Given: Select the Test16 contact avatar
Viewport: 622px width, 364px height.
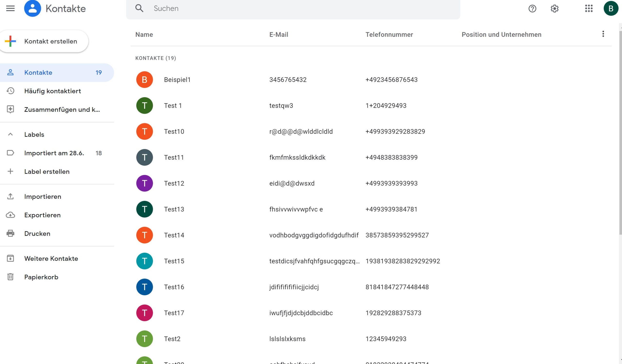Looking at the screenshot, I should tap(144, 287).
